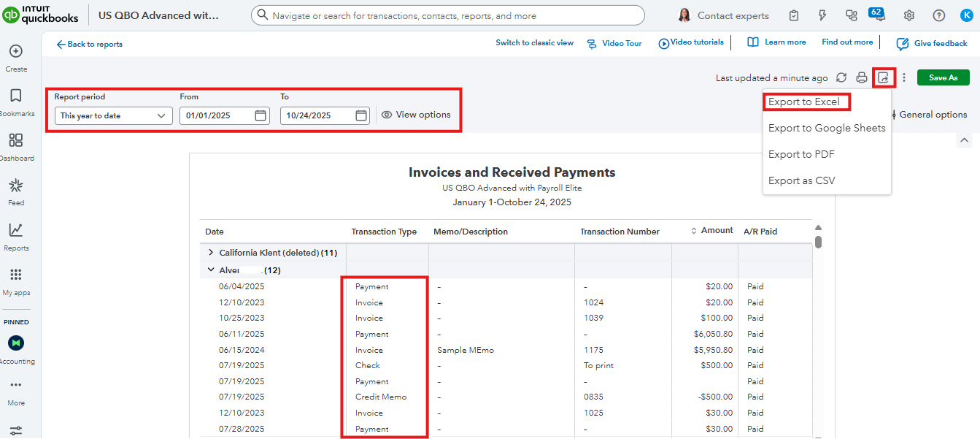The width and height of the screenshot is (980, 439).
Task: Click the refresh report icon
Action: pos(841,78)
